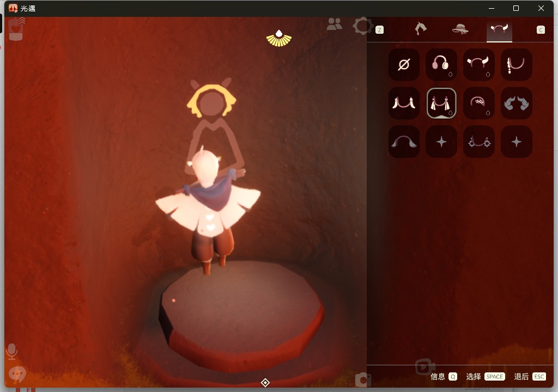This screenshot has width=558, height=392.
Task: Open the settings gear icon
Action: (362, 26)
